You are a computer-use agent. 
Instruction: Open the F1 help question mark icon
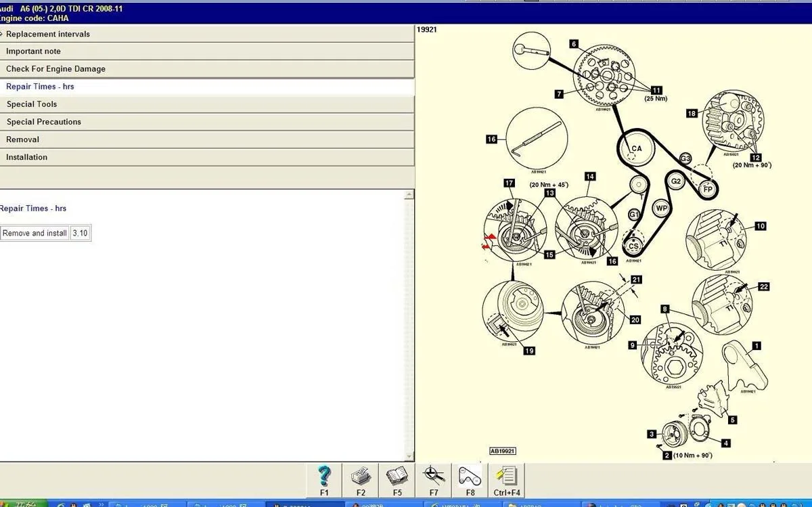point(324,481)
